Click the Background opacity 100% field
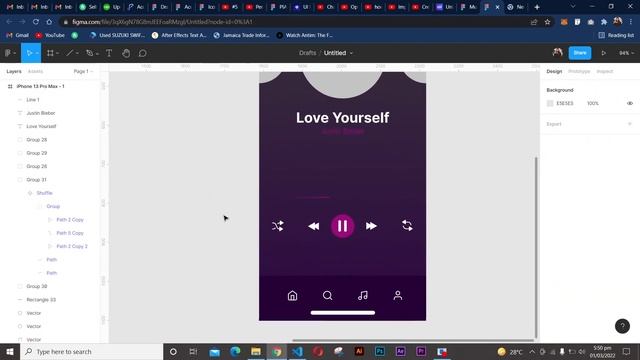The height and width of the screenshot is (360, 640). pyautogui.click(x=593, y=103)
